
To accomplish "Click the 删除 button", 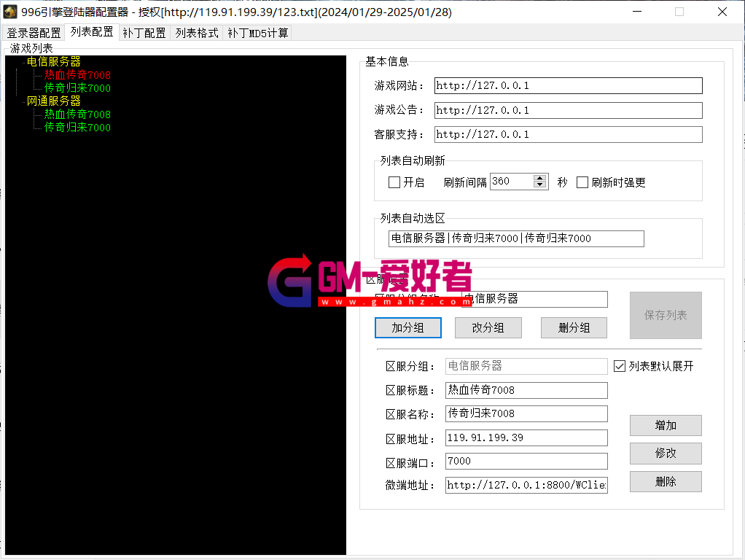I will pos(666,482).
